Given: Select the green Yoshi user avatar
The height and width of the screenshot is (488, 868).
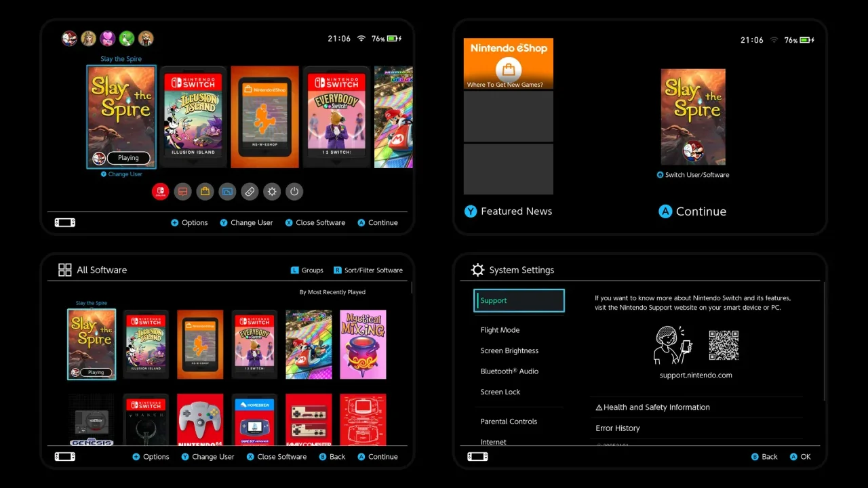Looking at the screenshot, I should coord(127,39).
